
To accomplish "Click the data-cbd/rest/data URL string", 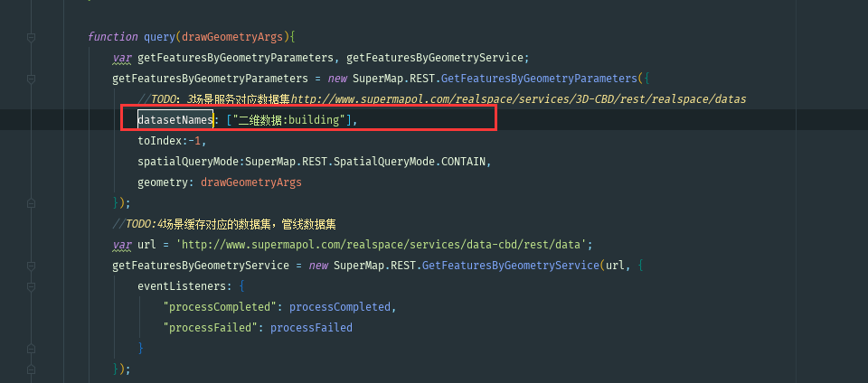I will point(382,244).
